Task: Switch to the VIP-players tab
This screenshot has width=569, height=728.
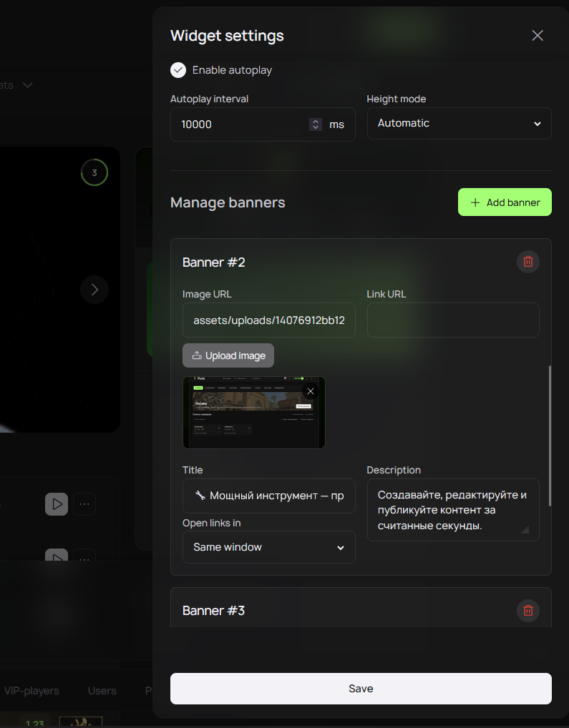Action: [x=31, y=691]
